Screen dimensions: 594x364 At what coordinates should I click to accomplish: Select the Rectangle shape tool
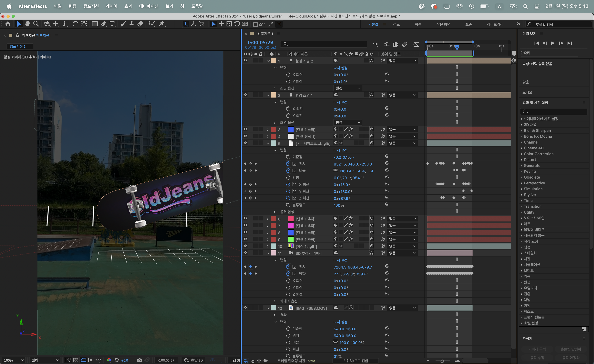pyautogui.click(x=95, y=24)
